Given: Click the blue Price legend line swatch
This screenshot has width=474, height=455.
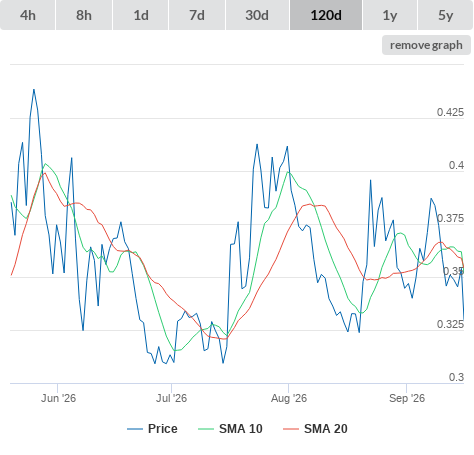Looking at the screenshot, I should pyautogui.click(x=135, y=429).
